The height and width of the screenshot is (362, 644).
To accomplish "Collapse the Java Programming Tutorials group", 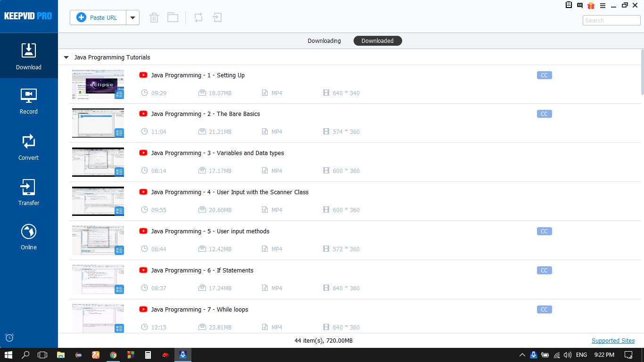I will (66, 58).
